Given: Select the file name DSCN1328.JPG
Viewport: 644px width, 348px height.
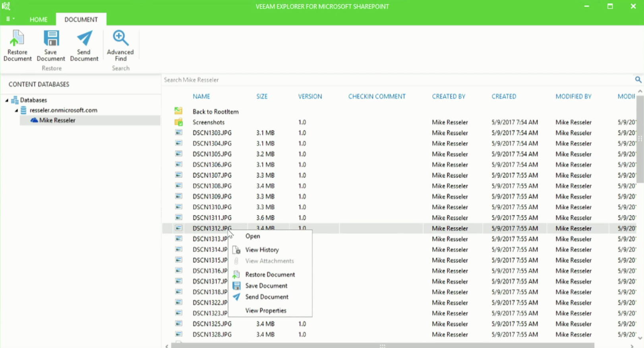Looking at the screenshot, I should coord(212,334).
